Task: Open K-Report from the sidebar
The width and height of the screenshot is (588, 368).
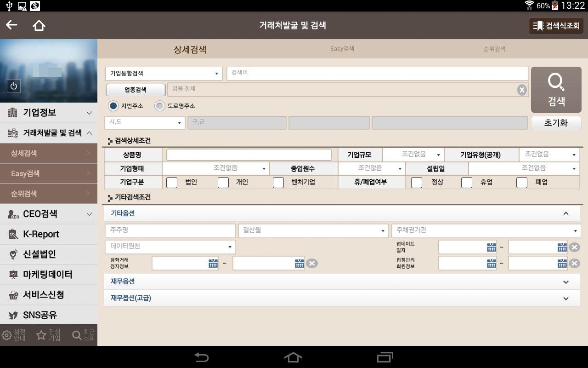Action: coord(49,234)
